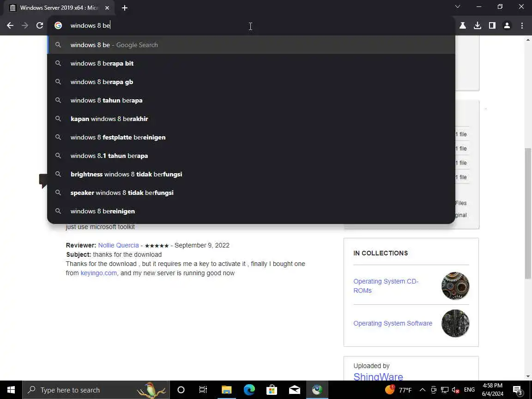
Task: Show hidden system tray icons
Action: point(423,390)
